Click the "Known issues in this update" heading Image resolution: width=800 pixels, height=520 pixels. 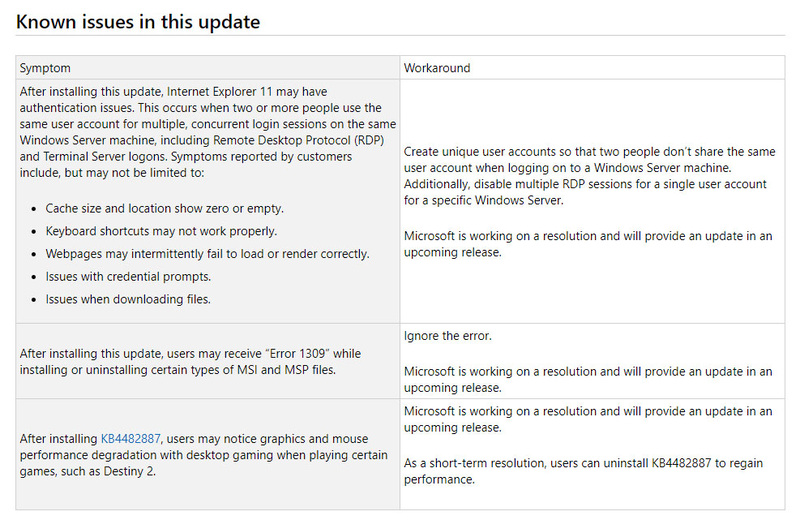(x=139, y=20)
